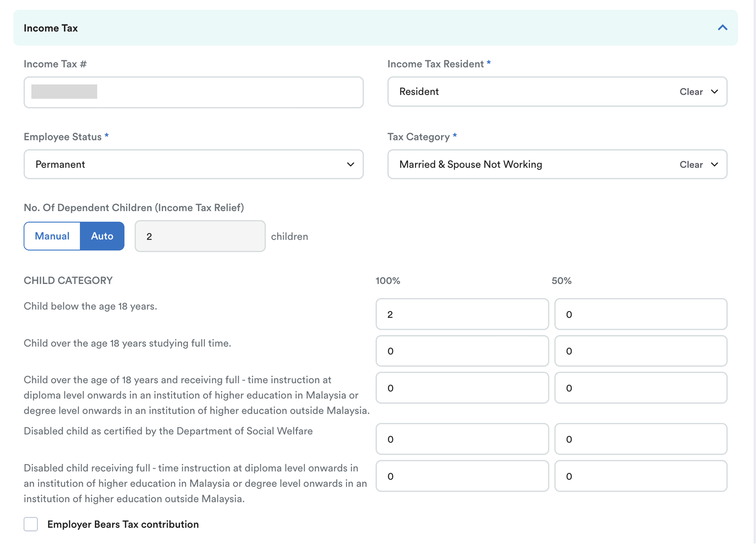Screen dimensions: 756x552
Task: Clear the Tax Category selection
Action: click(691, 165)
